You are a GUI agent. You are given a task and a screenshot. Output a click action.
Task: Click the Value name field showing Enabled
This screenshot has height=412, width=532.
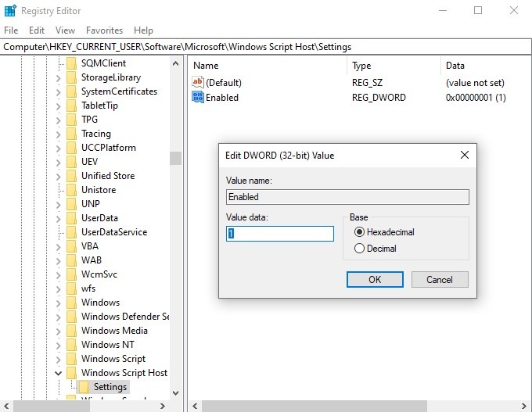pos(347,197)
